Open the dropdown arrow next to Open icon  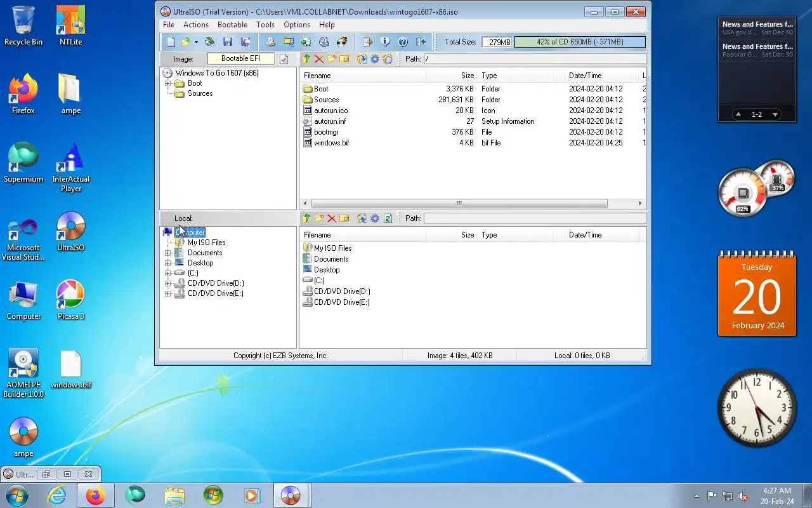(196, 42)
